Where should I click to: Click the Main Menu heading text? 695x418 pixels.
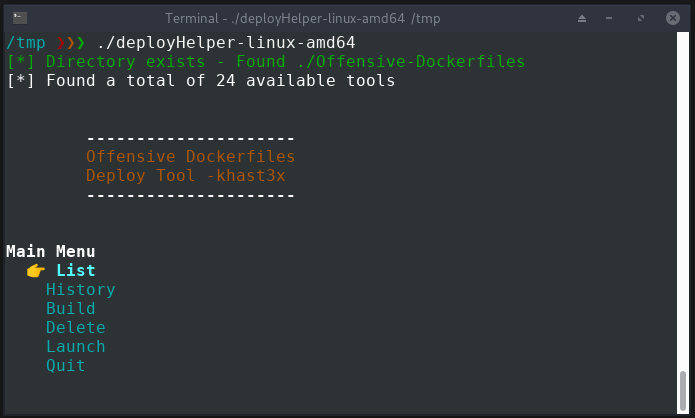[51, 251]
